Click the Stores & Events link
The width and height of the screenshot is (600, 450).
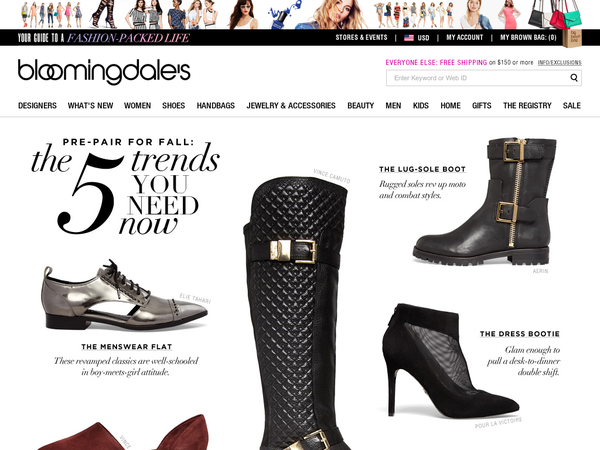tap(361, 38)
